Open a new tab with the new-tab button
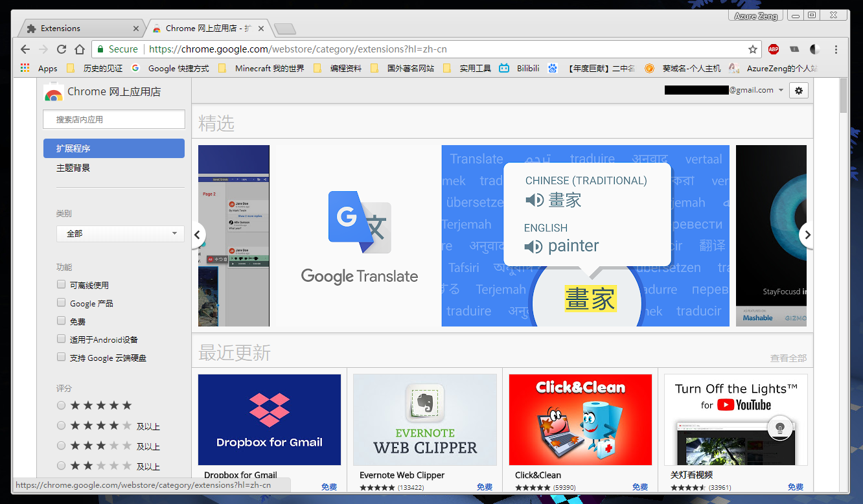 [x=285, y=29]
